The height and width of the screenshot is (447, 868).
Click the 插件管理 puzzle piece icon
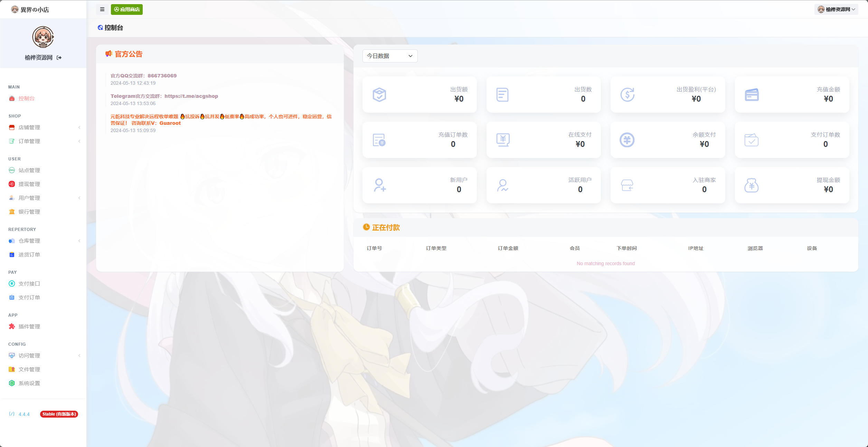point(12,327)
